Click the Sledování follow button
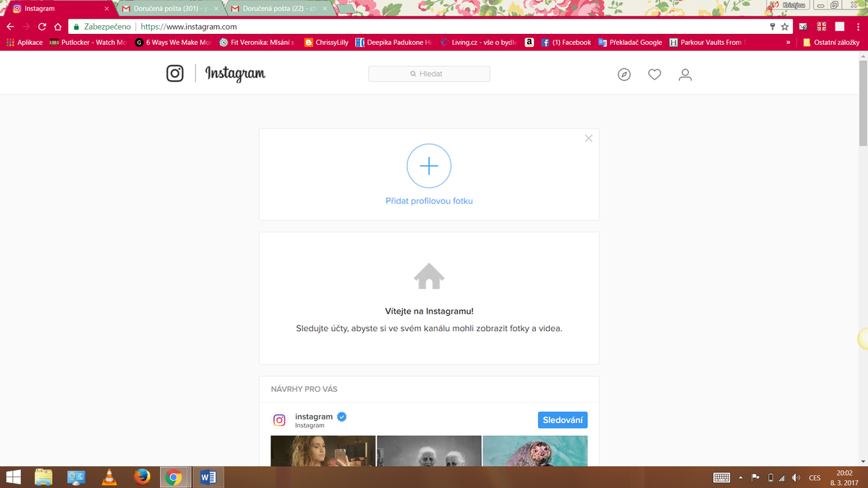 [x=563, y=420]
